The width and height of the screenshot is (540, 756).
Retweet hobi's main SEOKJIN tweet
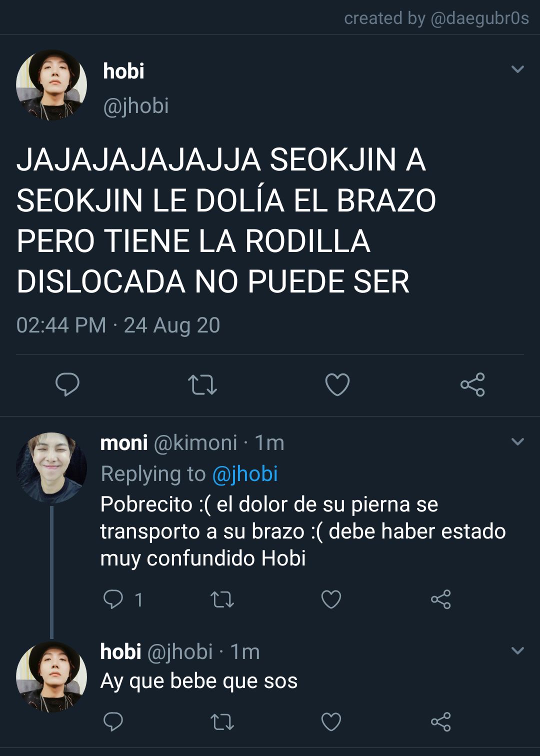tap(202, 385)
